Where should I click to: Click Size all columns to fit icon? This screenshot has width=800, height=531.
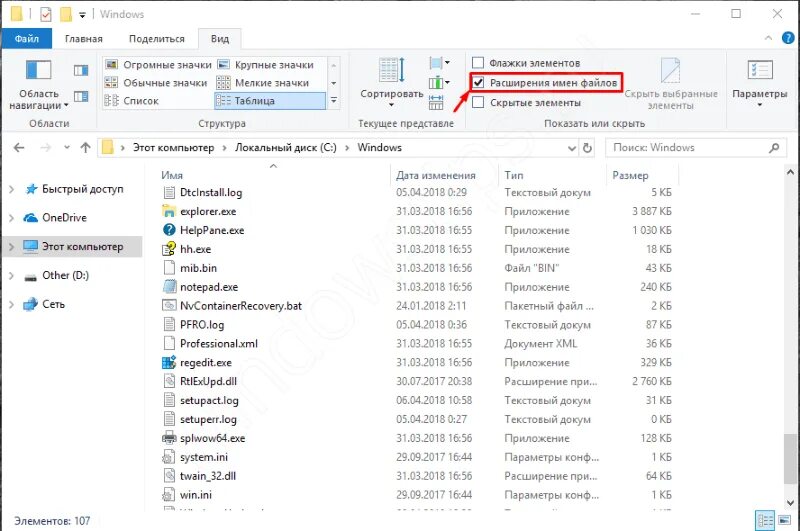click(x=436, y=102)
